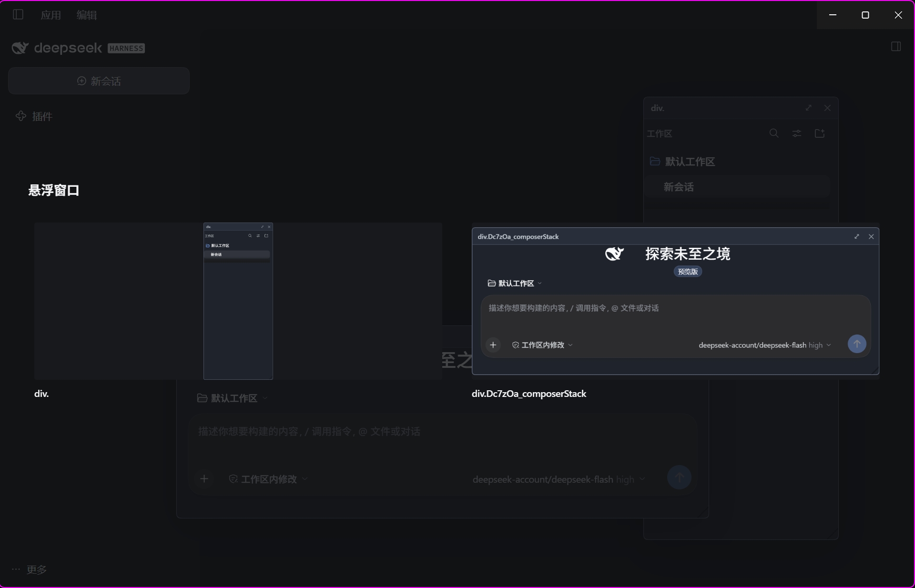
Task: Click the div.Dc7zOa_composerStack caption below the thumbnail
Action: point(529,394)
